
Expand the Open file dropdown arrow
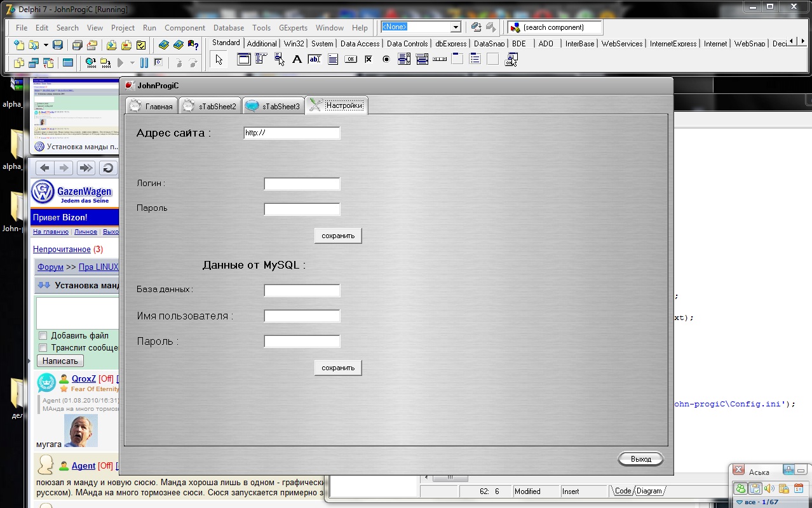(45, 45)
